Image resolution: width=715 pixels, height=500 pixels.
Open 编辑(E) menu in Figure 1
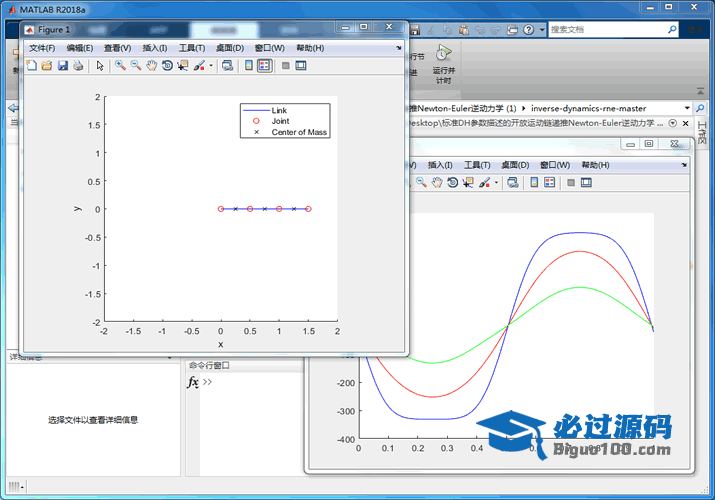pos(80,48)
